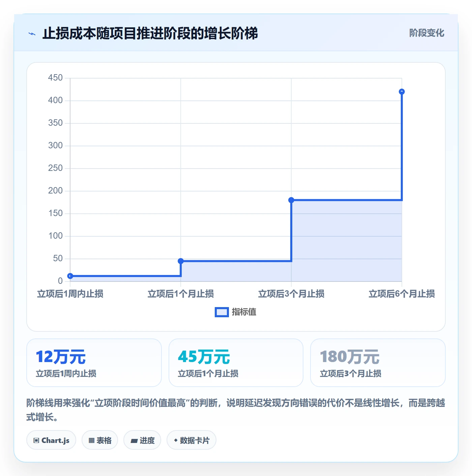Click the 数据卡片 chip diamond icon

176,440
